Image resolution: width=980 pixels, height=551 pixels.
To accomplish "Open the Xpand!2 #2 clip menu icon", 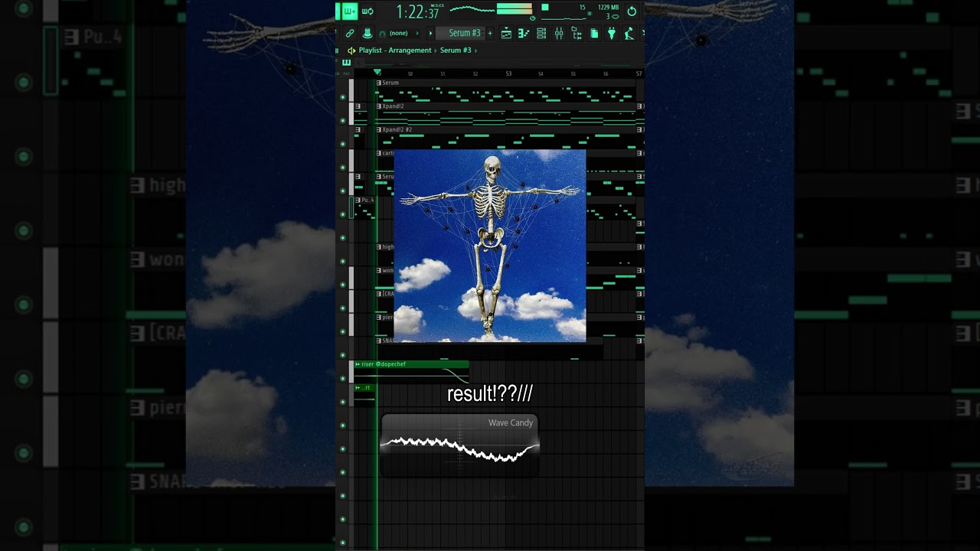I will coord(379,130).
